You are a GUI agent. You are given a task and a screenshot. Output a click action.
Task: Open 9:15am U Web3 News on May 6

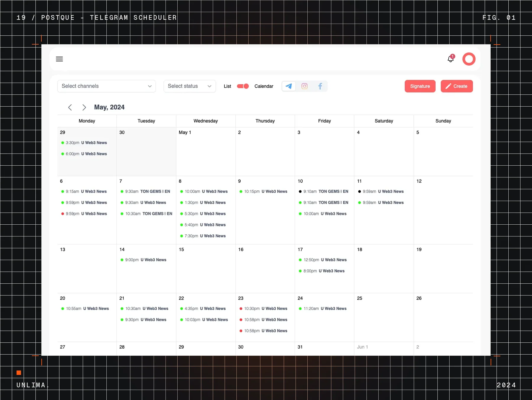pyautogui.click(x=84, y=191)
